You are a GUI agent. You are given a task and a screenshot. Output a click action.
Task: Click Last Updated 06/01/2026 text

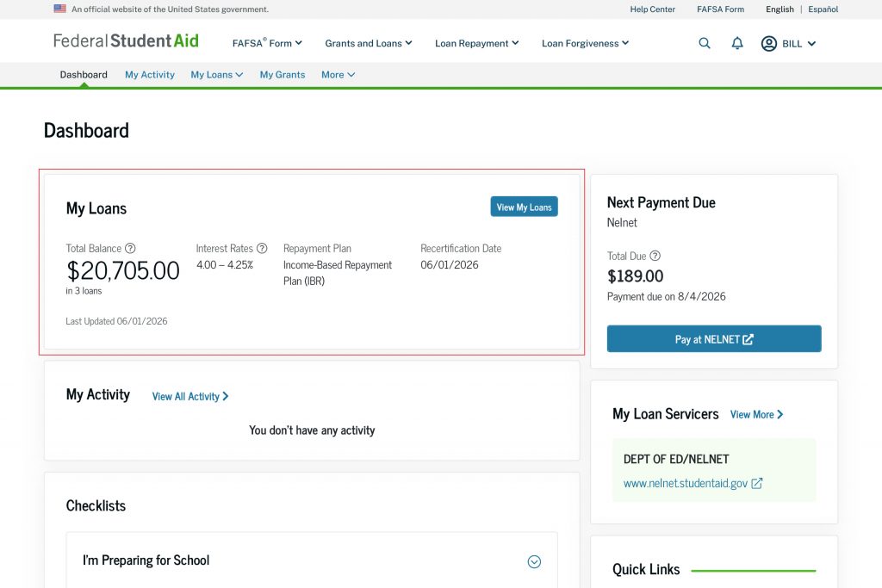pyautogui.click(x=116, y=321)
